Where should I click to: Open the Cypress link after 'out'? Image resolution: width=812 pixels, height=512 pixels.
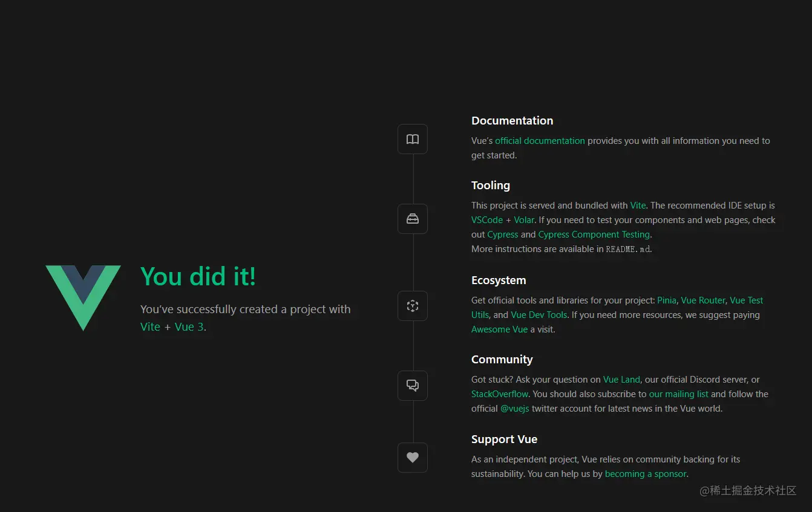[503, 235]
